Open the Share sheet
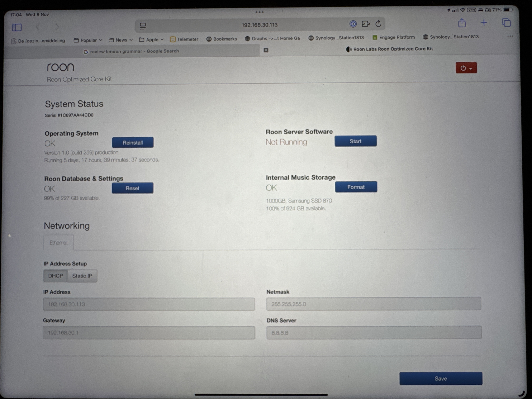Viewport: 532px width, 399px height. (x=462, y=23)
